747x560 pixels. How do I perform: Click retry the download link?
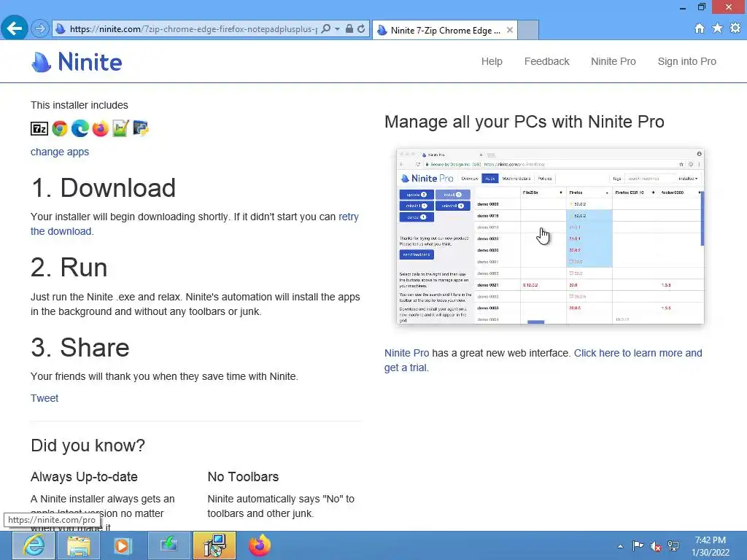[x=348, y=217]
